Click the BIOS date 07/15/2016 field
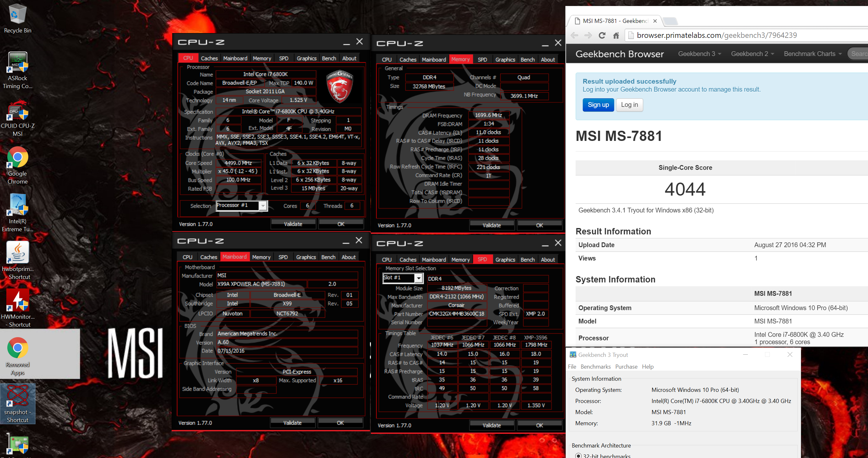The width and height of the screenshot is (868, 458). tap(287, 351)
